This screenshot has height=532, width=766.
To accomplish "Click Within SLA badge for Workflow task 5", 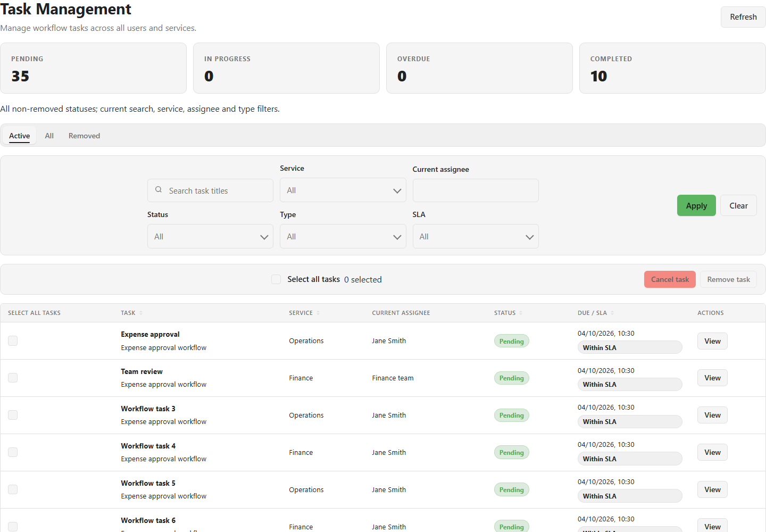I will 630,496.
